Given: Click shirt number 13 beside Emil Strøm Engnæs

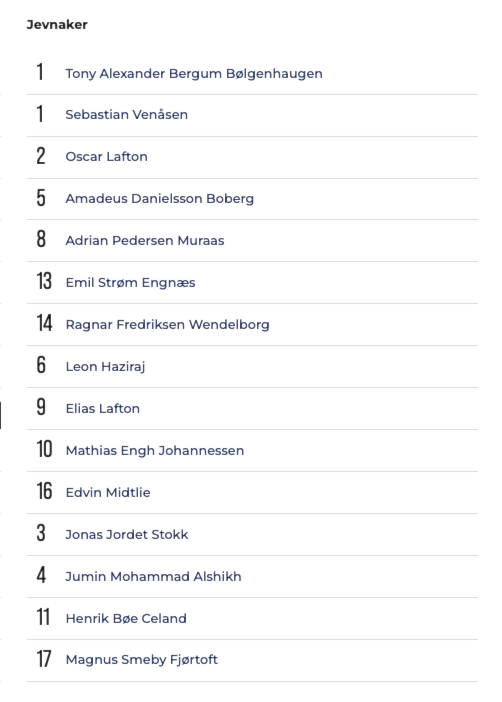Looking at the screenshot, I should pos(44,282).
